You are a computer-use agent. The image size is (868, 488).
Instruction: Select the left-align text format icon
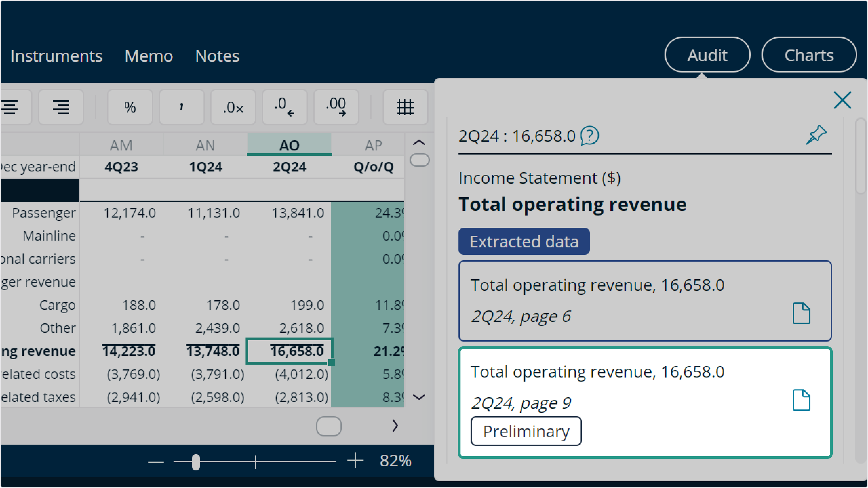tap(11, 106)
